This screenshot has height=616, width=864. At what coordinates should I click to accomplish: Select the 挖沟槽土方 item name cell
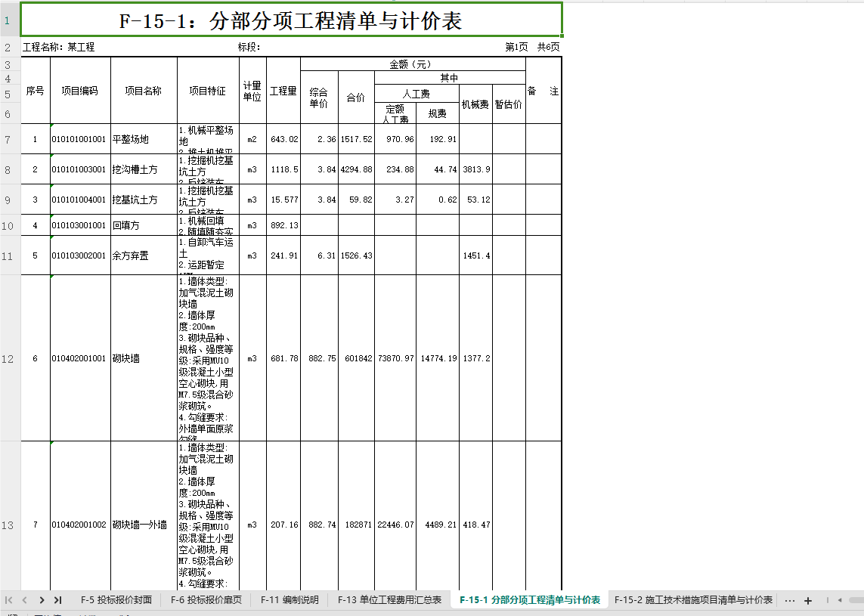click(x=144, y=170)
